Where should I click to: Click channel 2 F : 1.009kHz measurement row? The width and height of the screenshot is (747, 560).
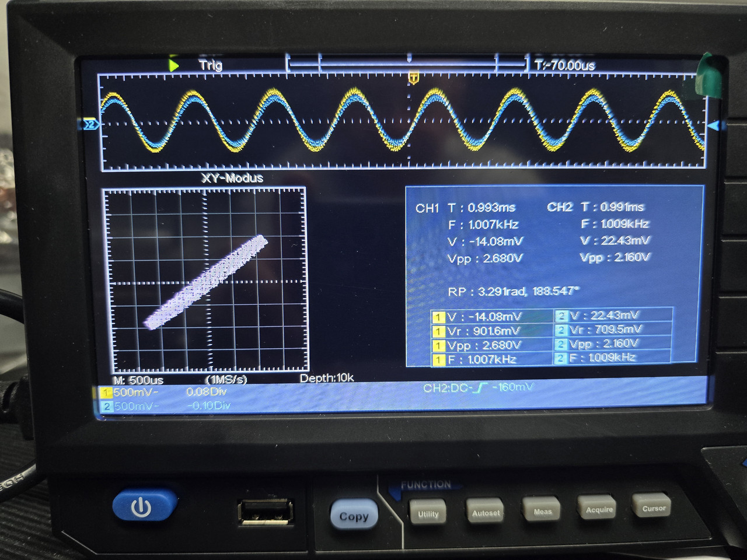613,358
